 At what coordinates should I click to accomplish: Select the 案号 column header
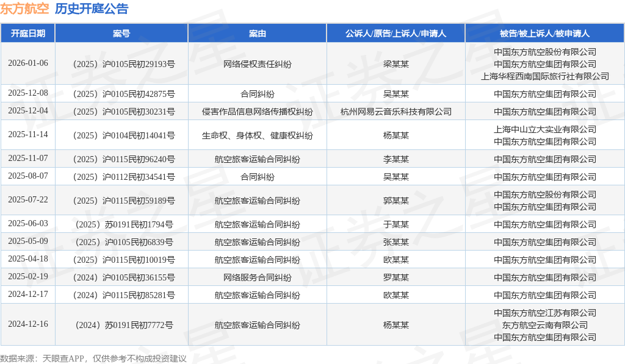click(121, 34)
